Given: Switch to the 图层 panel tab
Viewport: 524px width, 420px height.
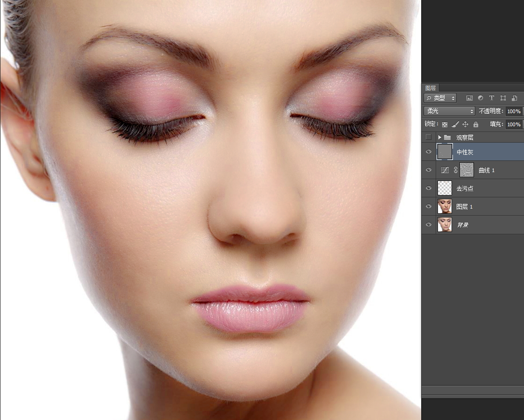Looking at the screenshot, I should tap(431, 88).
